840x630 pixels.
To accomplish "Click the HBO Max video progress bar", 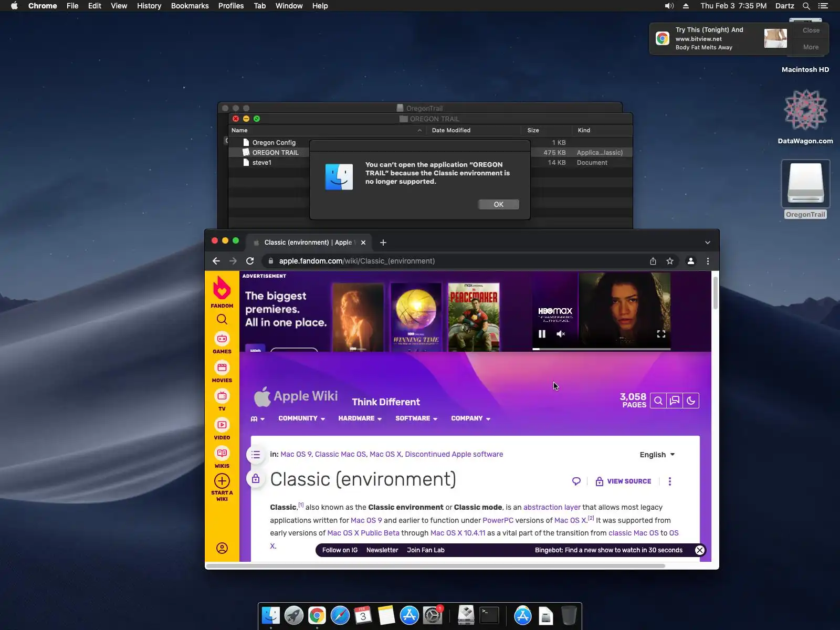I will click(602, 349).
